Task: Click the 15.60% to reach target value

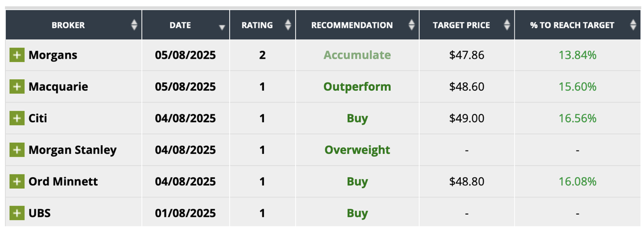Action: point(577,87)
